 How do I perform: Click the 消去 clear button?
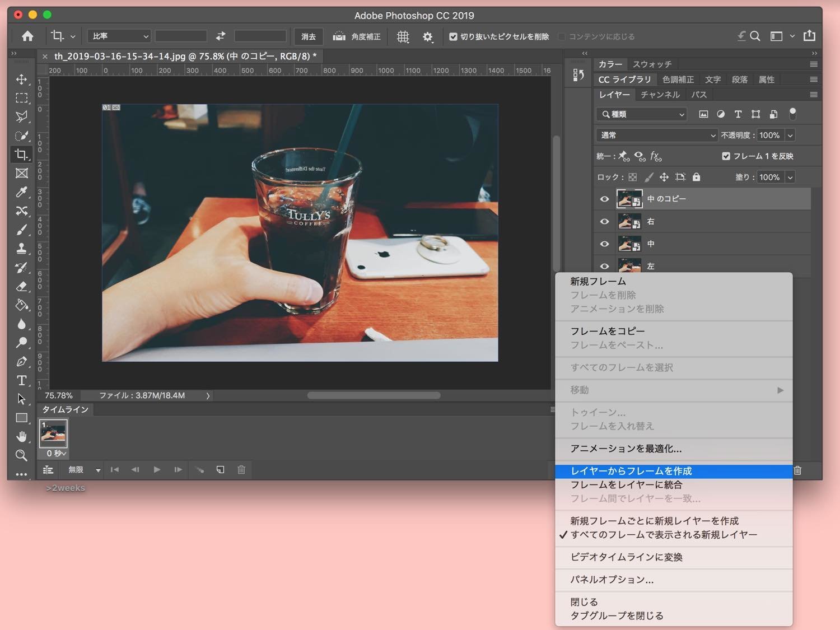click(309, 37)
